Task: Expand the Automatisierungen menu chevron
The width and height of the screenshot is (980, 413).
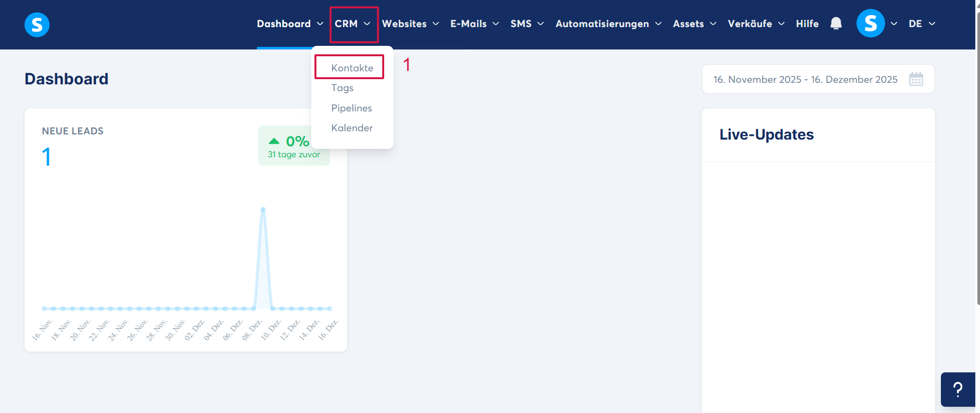Action: coord(658,24)
